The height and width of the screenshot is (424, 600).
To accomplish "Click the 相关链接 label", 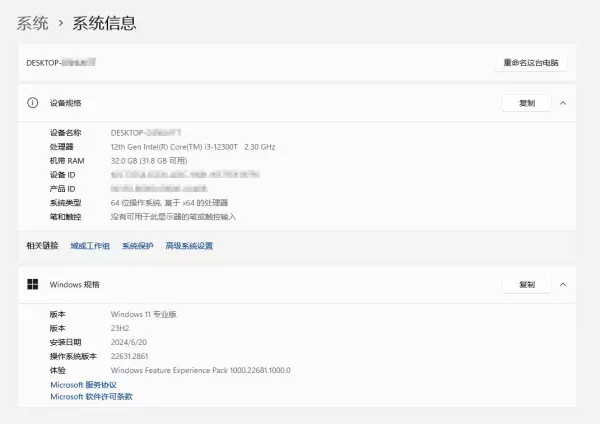I will pyautogui.click(x=42, y=246).
